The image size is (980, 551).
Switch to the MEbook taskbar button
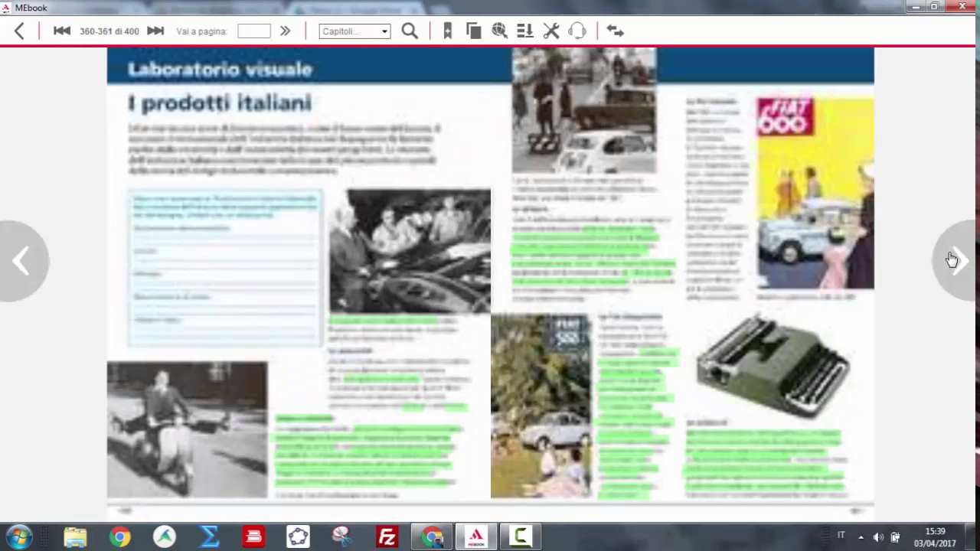tap(476, 536)
